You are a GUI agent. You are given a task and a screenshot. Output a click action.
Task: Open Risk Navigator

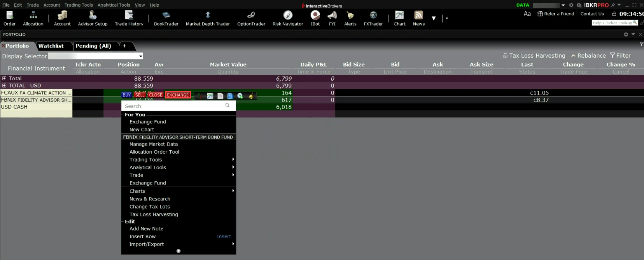(288, 18)
